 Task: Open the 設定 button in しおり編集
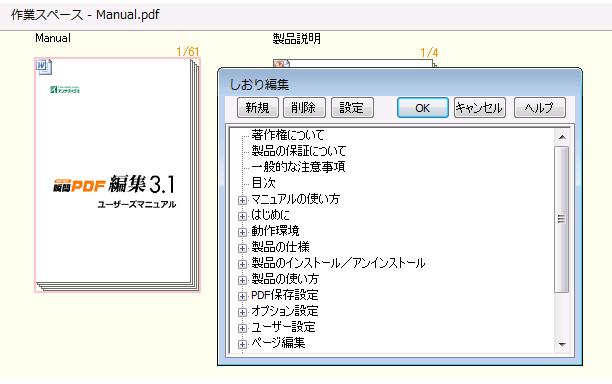[352, 108]
